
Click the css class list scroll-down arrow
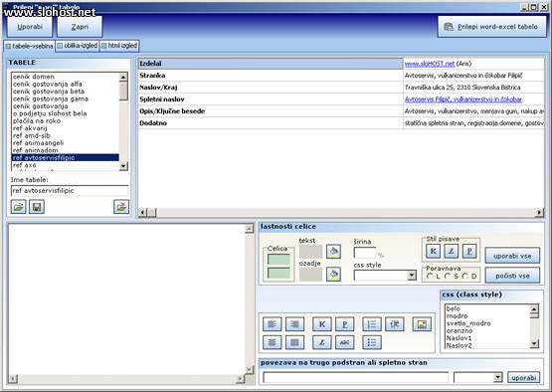534,343
